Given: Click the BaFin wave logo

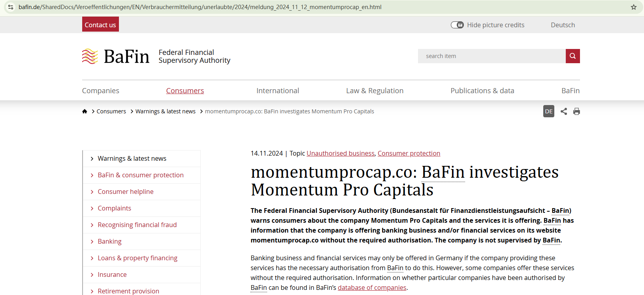Looking at the screenshot, I should click(90, 56).
